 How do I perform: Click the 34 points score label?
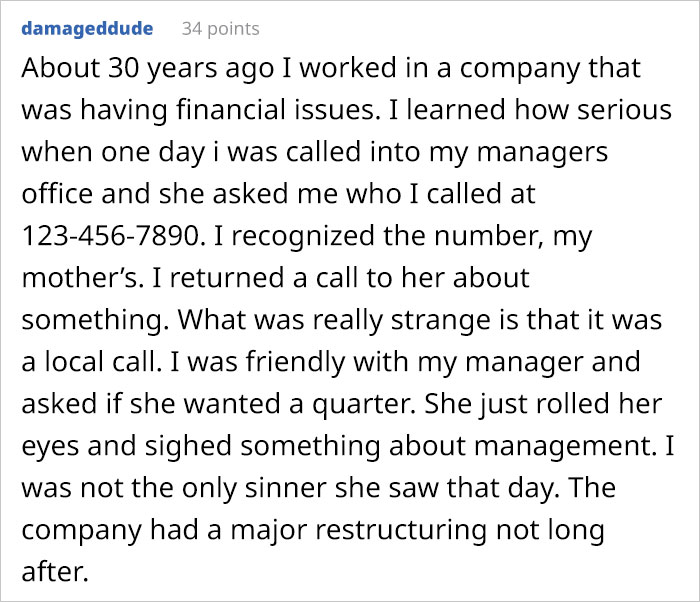coord(218,28)
